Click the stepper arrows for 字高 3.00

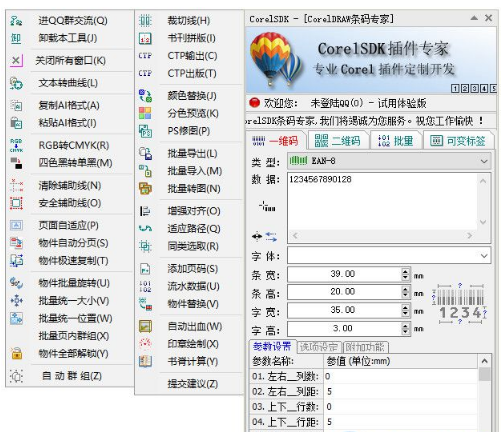tap(405, 329)
